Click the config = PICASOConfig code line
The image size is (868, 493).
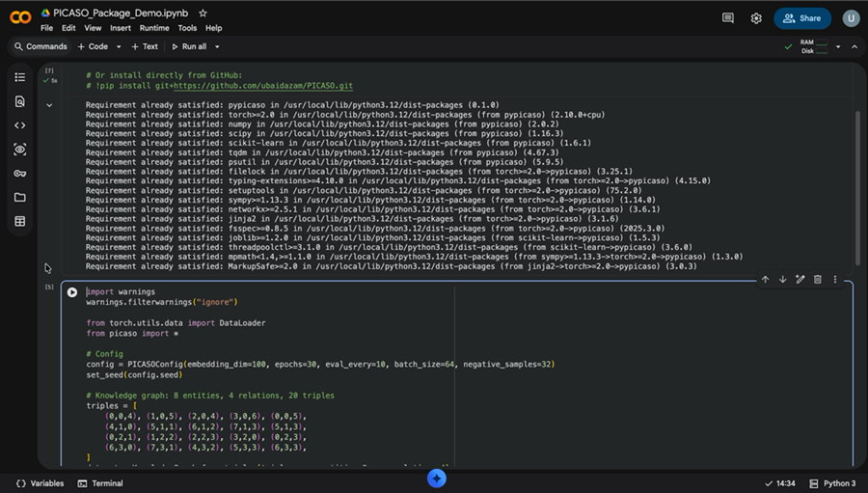point(320,364)
